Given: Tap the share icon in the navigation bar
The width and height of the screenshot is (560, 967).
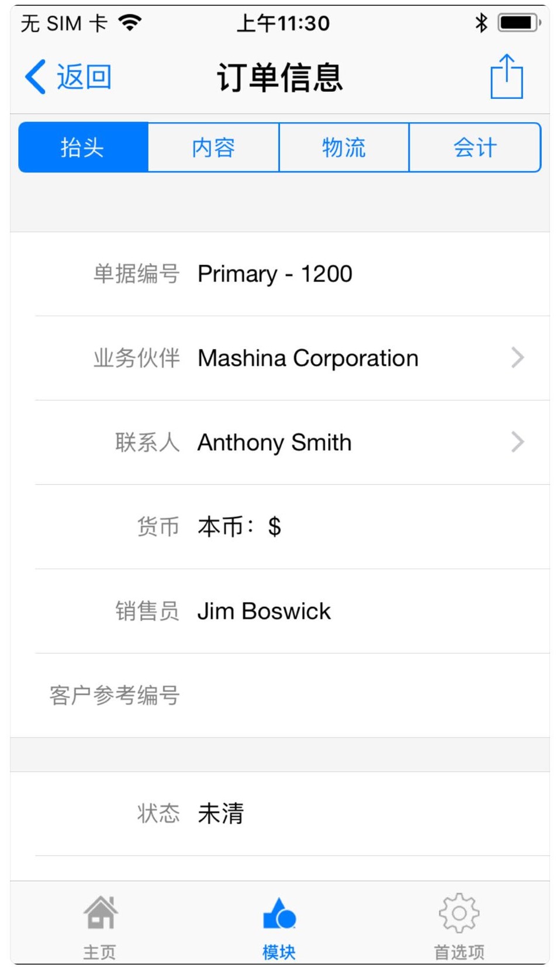Looking at the screenshot, I should click(506, 77).
